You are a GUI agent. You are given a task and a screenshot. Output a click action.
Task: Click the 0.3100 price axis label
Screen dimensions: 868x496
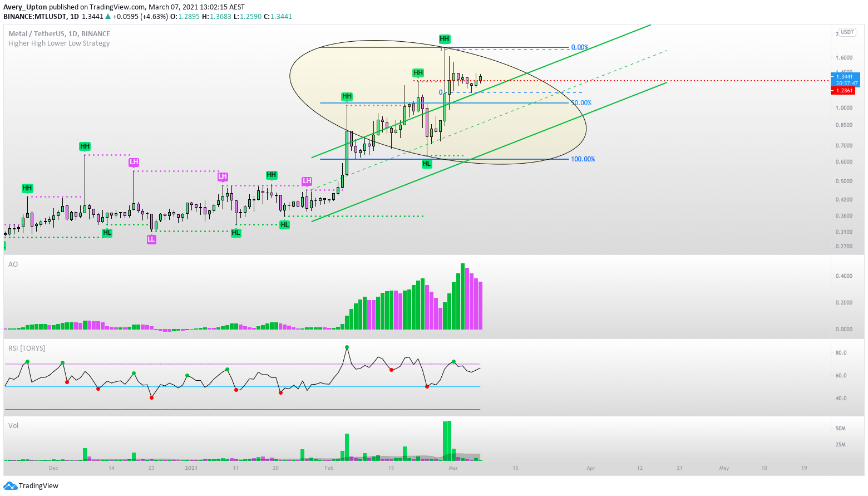844,232
